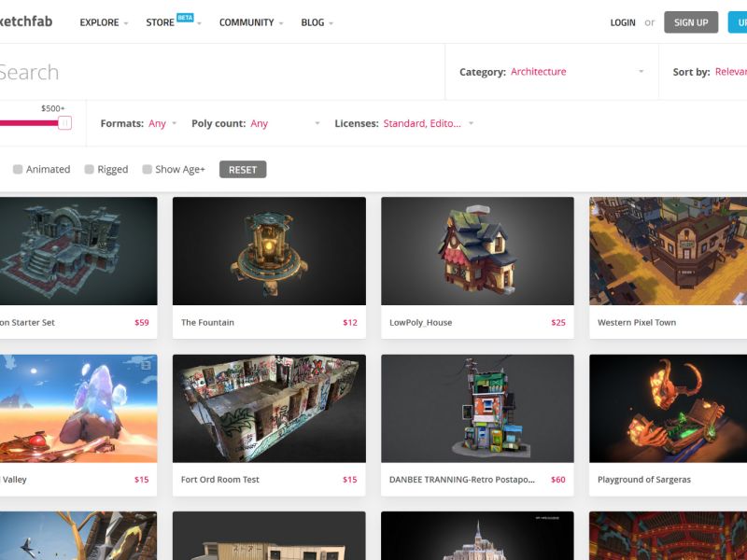Click the COMMUNITY dropdown arrow
Screen dimensions: 747x560
pyautogui.click(x=281, y=22)
